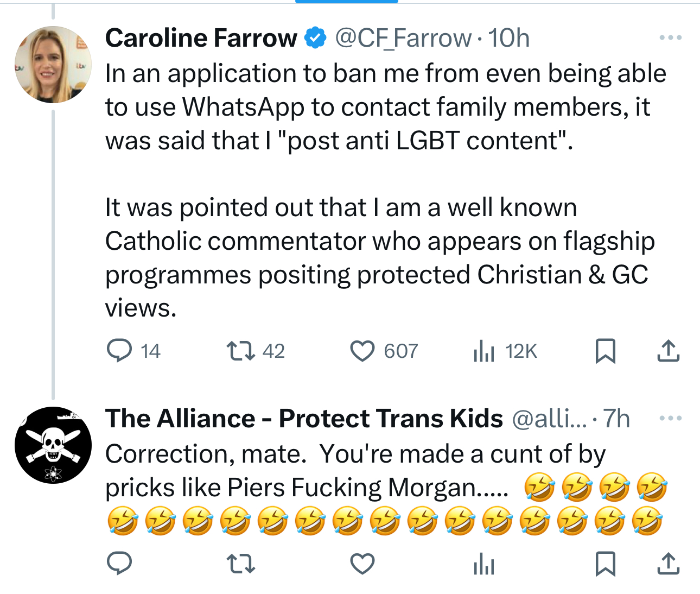Like Caroline Farrow's tweet
700x594 pixels.
pos(362,351)
